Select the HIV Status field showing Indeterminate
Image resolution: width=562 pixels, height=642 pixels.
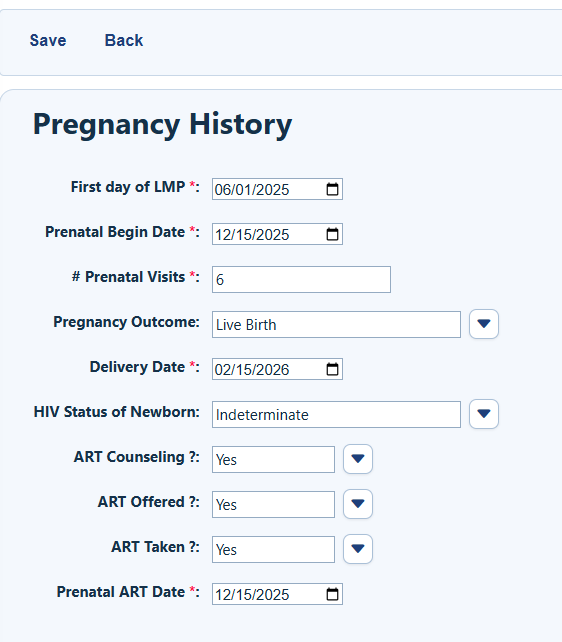coord(336,415)
